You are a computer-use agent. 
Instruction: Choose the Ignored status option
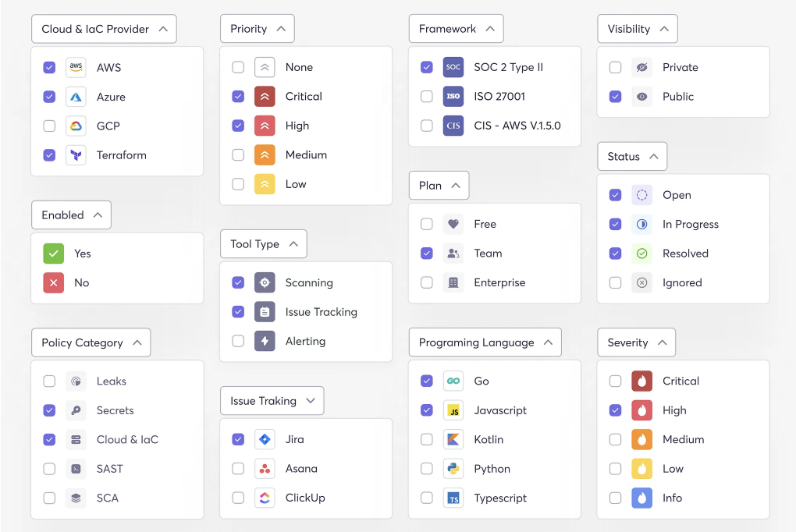(x=615, y=282)
